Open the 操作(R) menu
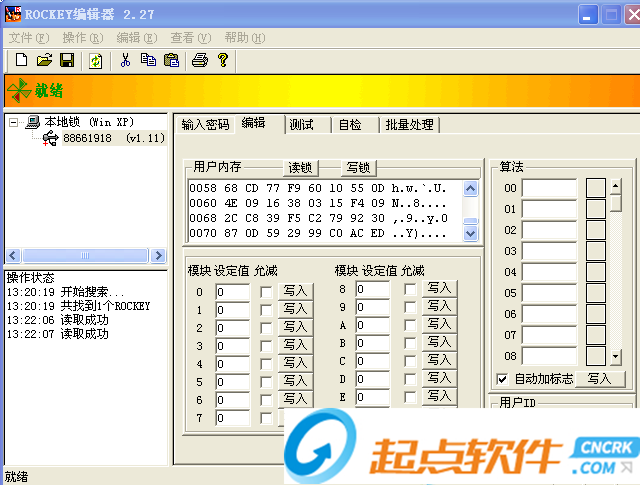Image resolution: width=640 pixels, height=485 pixels. (x=83, y=38)
